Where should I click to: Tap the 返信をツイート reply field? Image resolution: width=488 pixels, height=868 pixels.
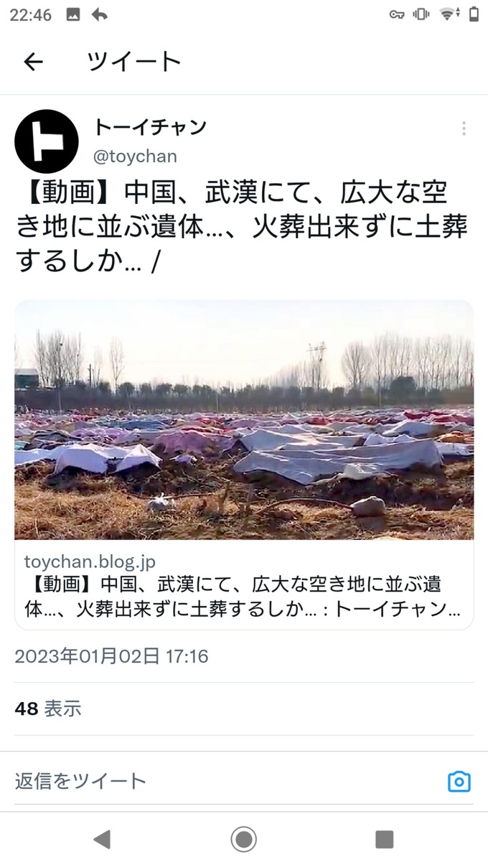tap(226, 780)
